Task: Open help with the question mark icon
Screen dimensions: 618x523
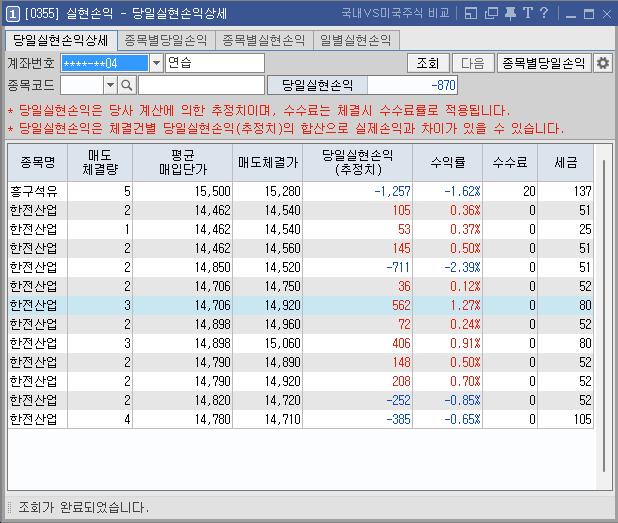Action: [x=544, y=14]
